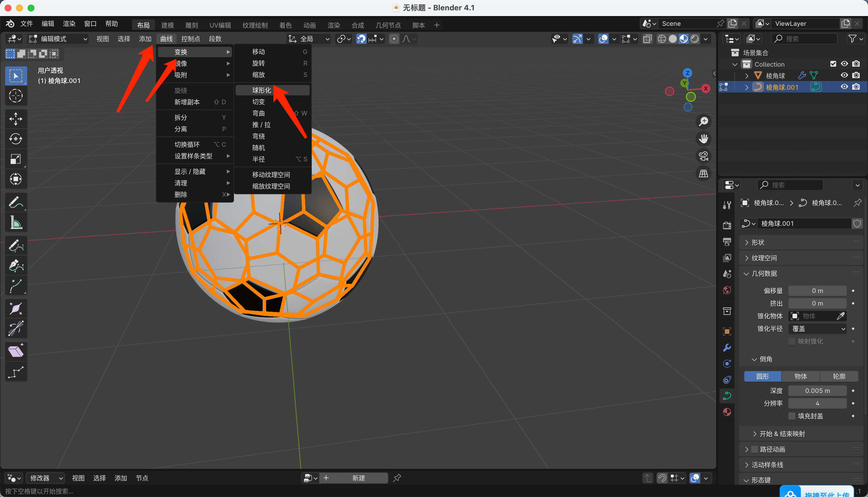Choose 球形化 from the transform submenu
The image size is (868, 497).
pyautogui.click(x=261, y=90)
